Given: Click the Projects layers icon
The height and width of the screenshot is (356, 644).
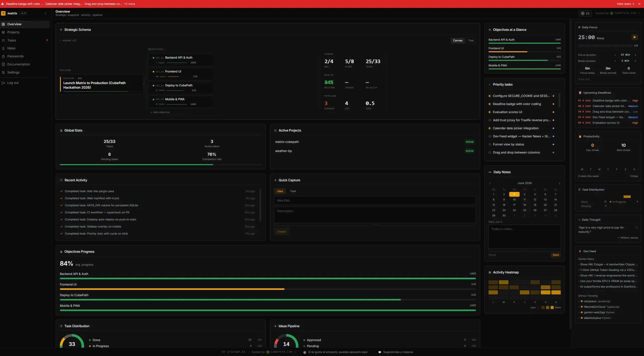Looking at the screenshot, I should point(3,32).
